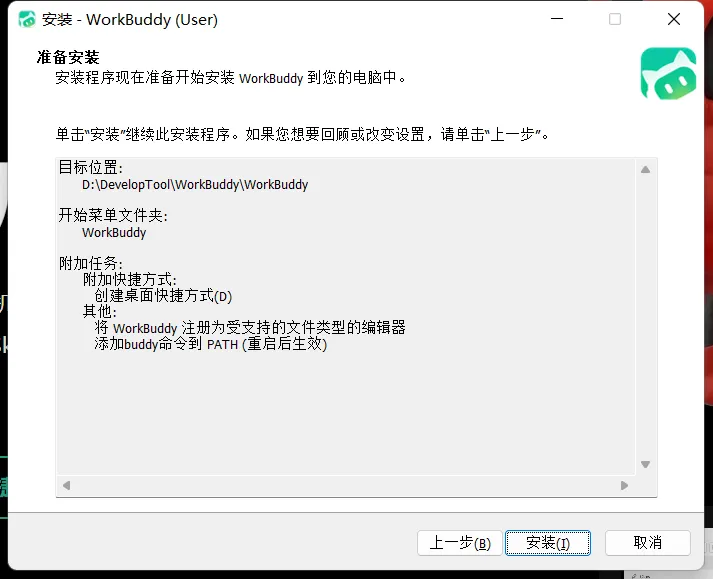Click the 目标位置: label
This screenshot has height=579, width=713.
pyautogui.click(x=91, y=167)
